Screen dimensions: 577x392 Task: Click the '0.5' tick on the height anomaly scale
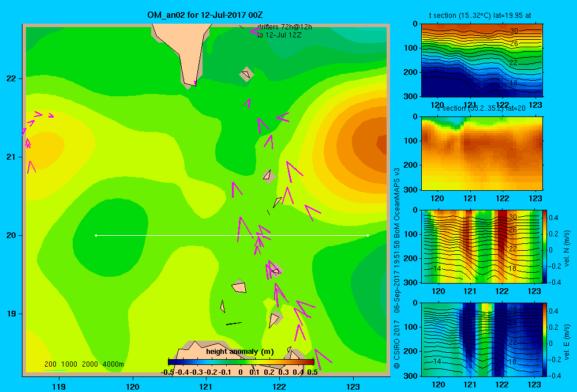(312, 372)
